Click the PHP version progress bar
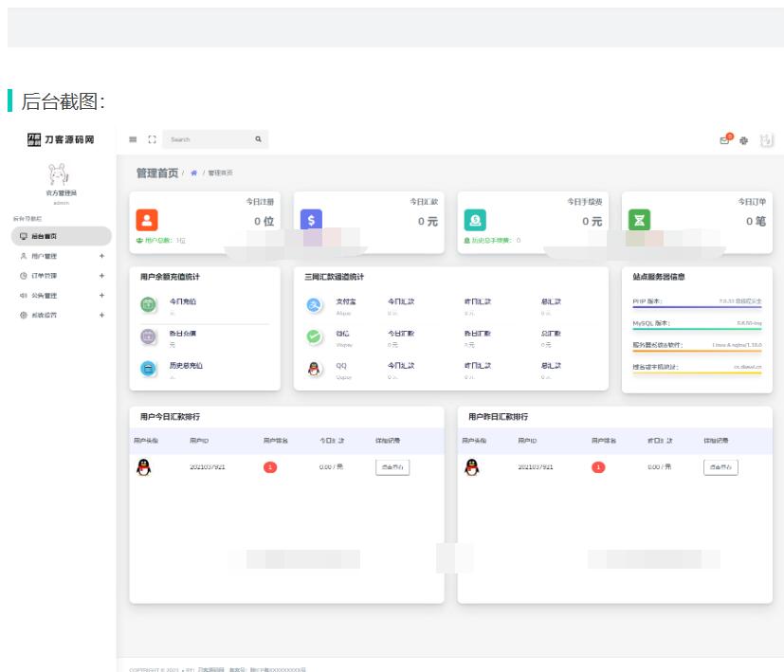 [x=697, y=308]
